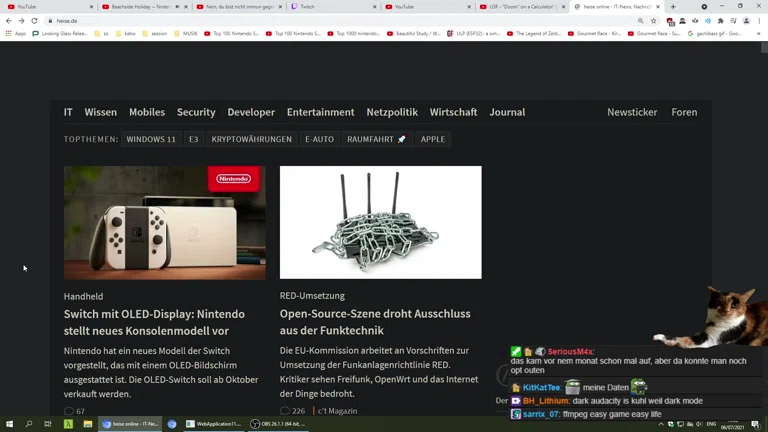Open the Mobiles section
The image size is (768, 432).
pyautogui.click(x=147, y=112)
